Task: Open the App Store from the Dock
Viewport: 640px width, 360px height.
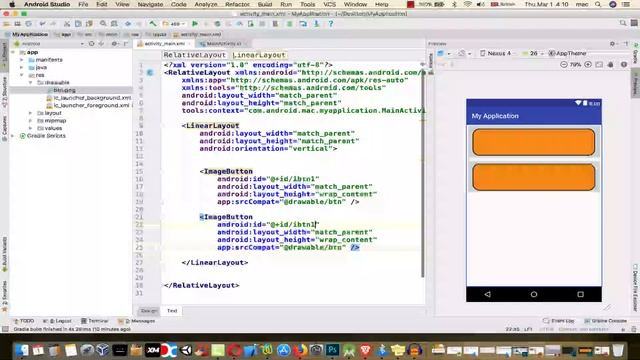Action: point(284,350)
